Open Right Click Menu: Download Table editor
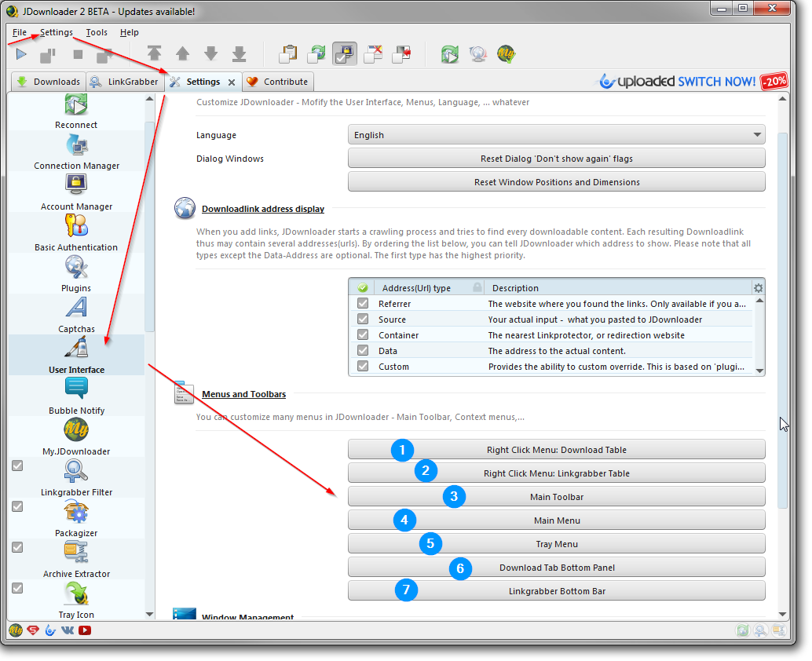This screenshot has width=812, height=661. coord(557,450)
